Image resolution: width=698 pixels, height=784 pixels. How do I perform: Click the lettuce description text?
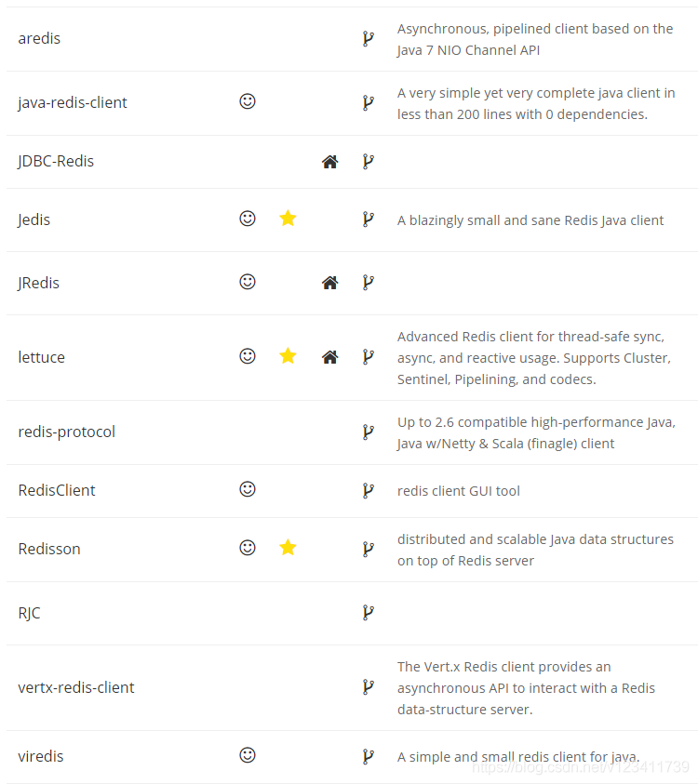533,358
